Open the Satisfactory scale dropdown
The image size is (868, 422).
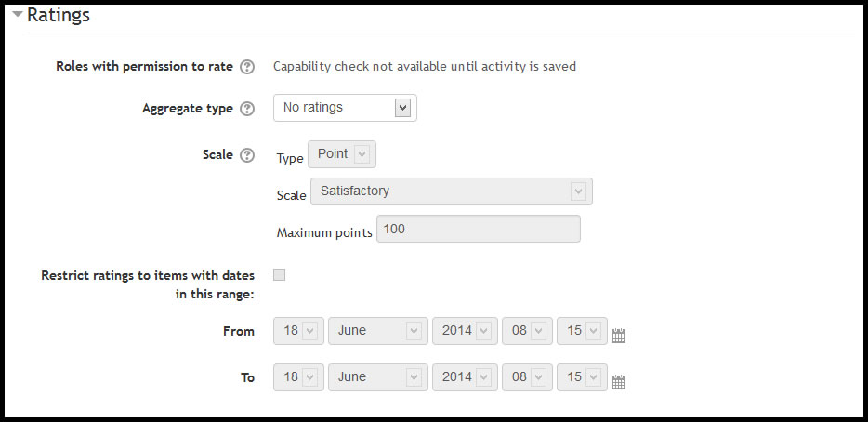451,191
